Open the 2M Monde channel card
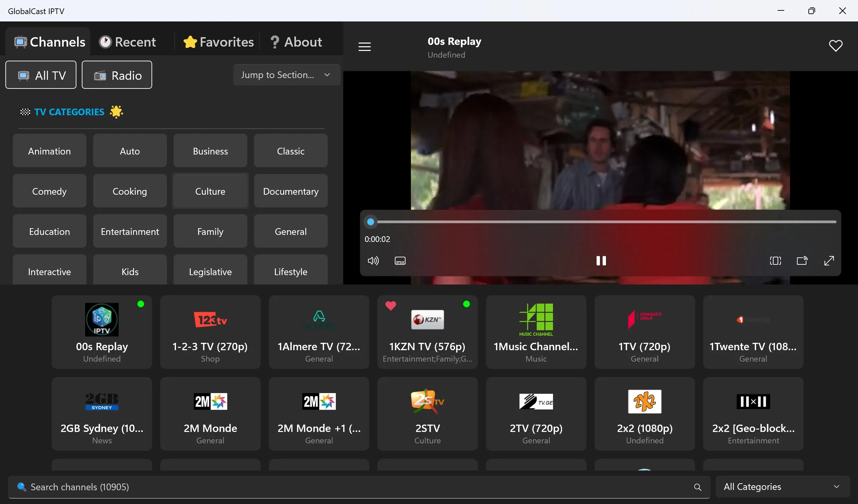Image resolution: width=858 pixels, height=504 pixels. tap(210, 414)
